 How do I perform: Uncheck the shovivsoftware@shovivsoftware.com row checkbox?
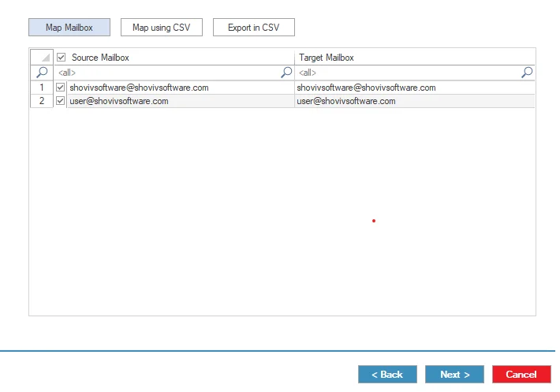tap(61, 87)
